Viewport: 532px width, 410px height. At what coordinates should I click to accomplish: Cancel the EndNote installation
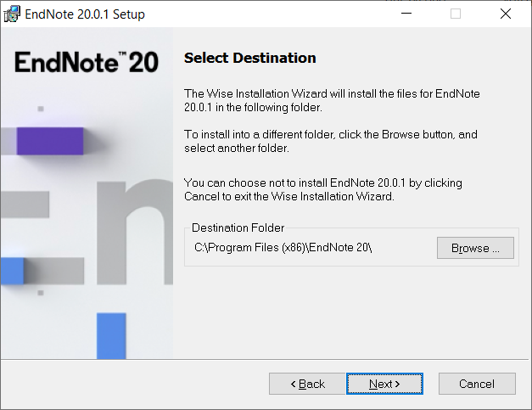tap(477, 384)
